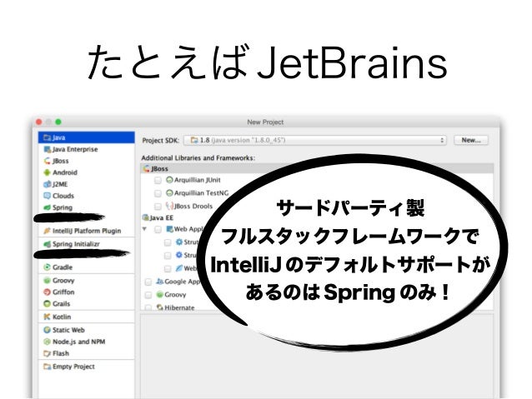The height and width of the screenshot is (399, 532).
Task: Check the Web Application checkbox
Action: (158, 230)
